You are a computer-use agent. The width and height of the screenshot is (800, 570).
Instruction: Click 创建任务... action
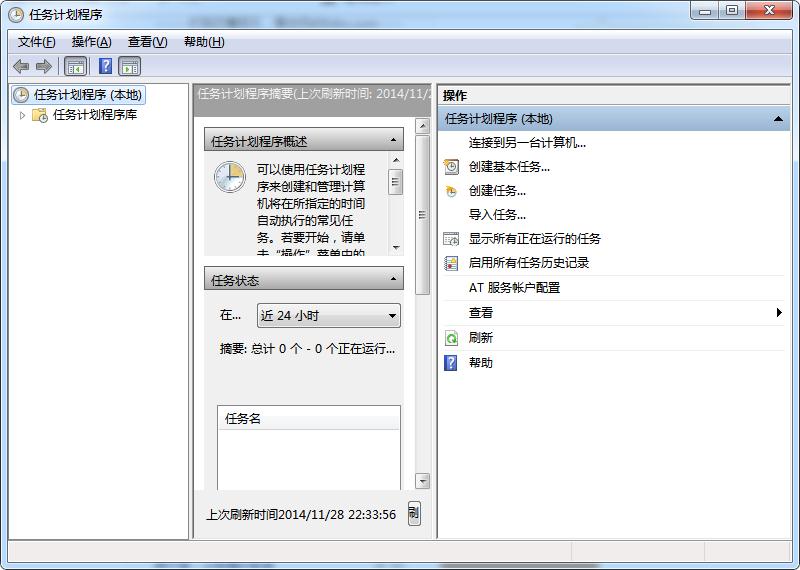pos(497,191)
